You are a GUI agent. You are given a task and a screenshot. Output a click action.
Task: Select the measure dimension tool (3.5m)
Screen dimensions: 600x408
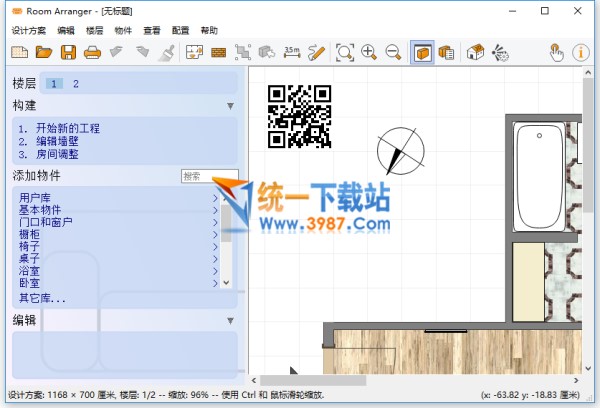coord(292,52)
